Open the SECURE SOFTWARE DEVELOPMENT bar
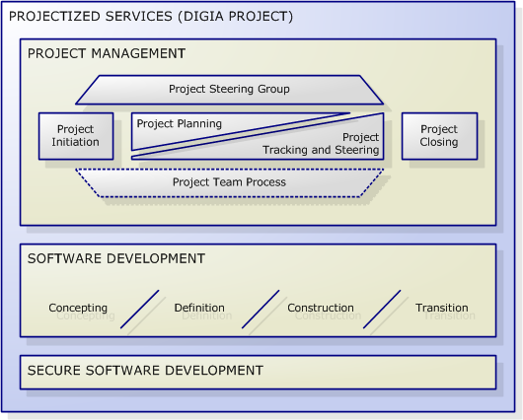 [258, 372]
